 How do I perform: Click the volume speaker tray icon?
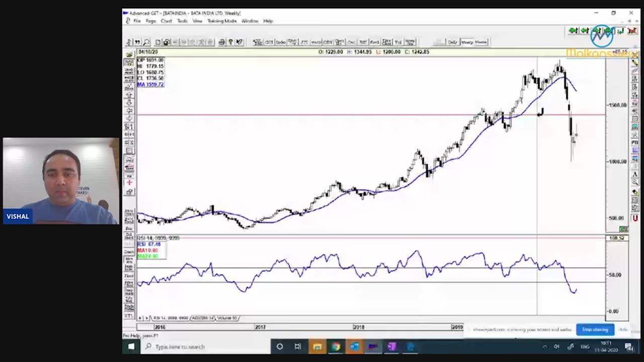(x=556, y=346)
